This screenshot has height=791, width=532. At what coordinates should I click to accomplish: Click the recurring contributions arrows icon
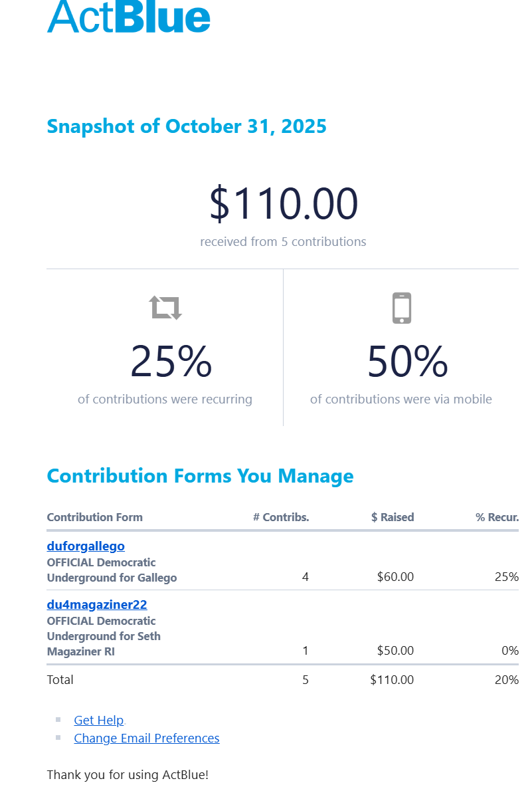pos(165,308)
